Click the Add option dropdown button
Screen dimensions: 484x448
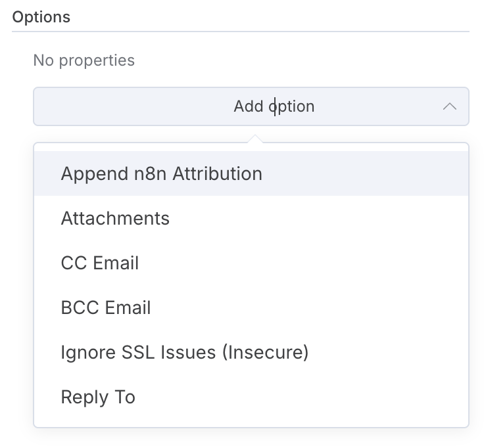[x=251, y=106]
